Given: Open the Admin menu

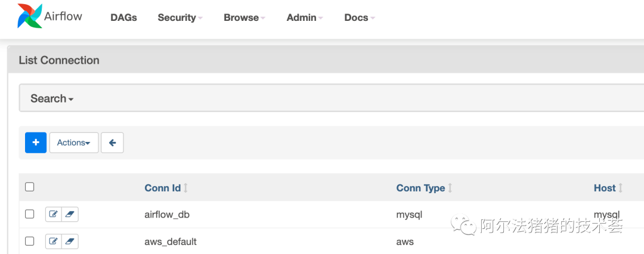Looking at the screenshot, I should [x=305, y=17].
